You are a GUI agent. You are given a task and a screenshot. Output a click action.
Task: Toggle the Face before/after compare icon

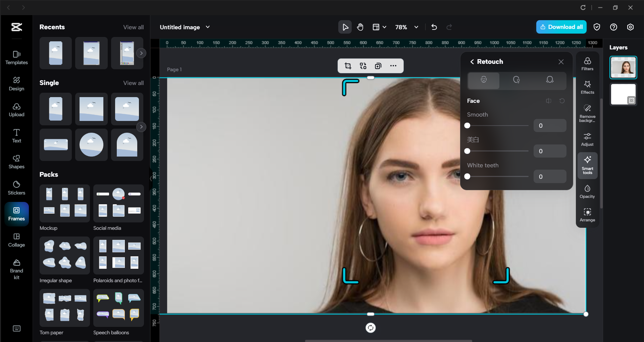[549, 101]
